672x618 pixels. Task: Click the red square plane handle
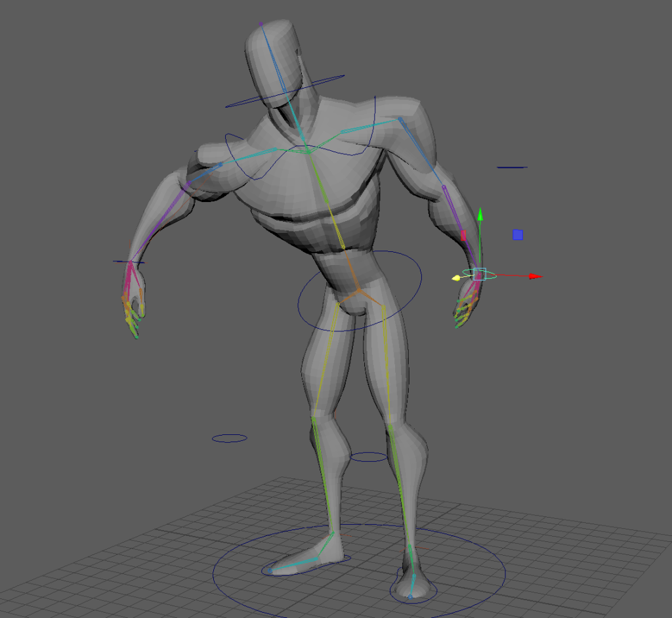[463, 236]
